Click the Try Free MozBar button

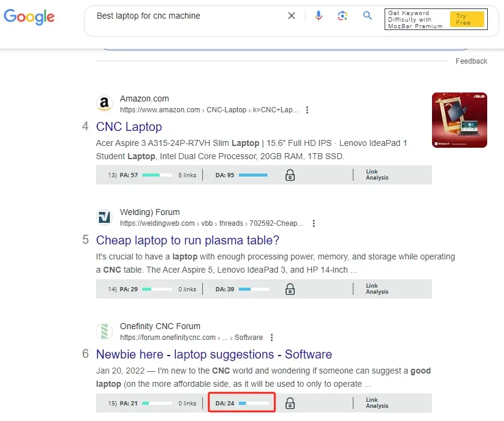(x=467, y=19)
